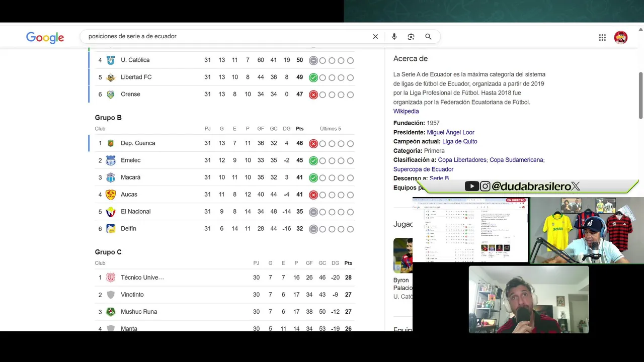The width and height of the screenshot is (644, 362).
Task: Click Orense's red loss result icon
Action: (313, 95)
